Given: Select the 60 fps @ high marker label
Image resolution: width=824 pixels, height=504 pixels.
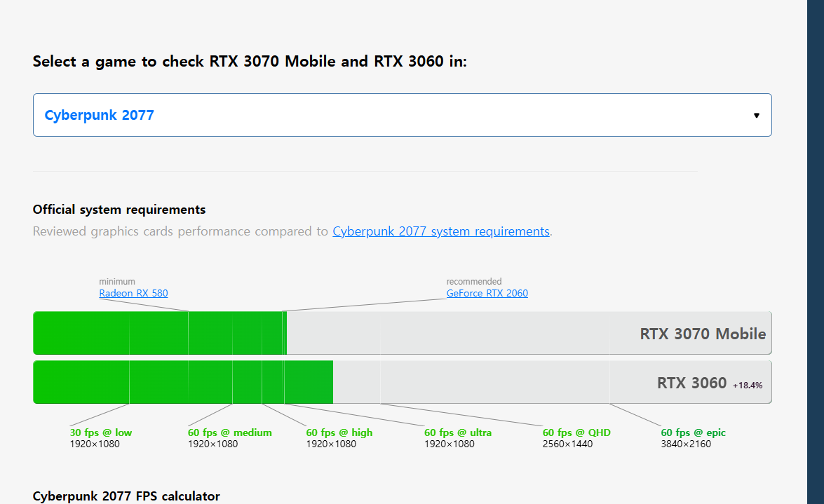Looking at the screenshot, I should point(339,433).
